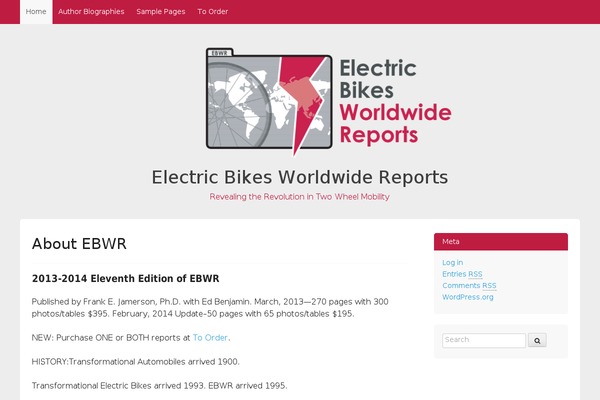This screenshot has height=400, width=600.
Task: Click into the Search input field
Action: [484, 340]
